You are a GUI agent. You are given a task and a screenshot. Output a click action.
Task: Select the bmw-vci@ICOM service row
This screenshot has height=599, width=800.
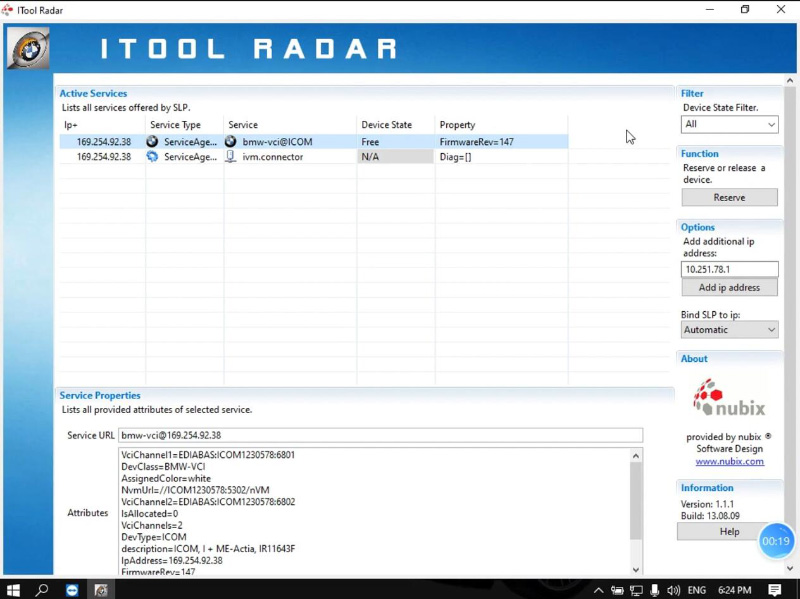pyautogui.click(x=314, y=141)
